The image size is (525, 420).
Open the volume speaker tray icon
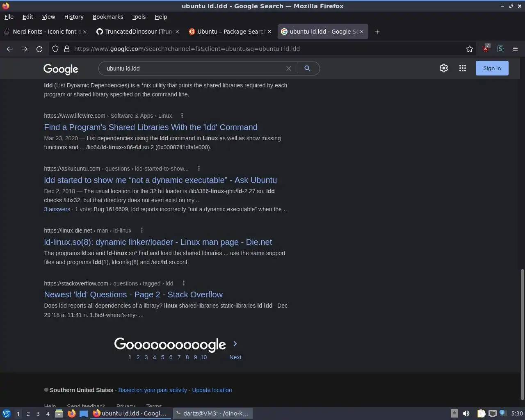point(466,413)
